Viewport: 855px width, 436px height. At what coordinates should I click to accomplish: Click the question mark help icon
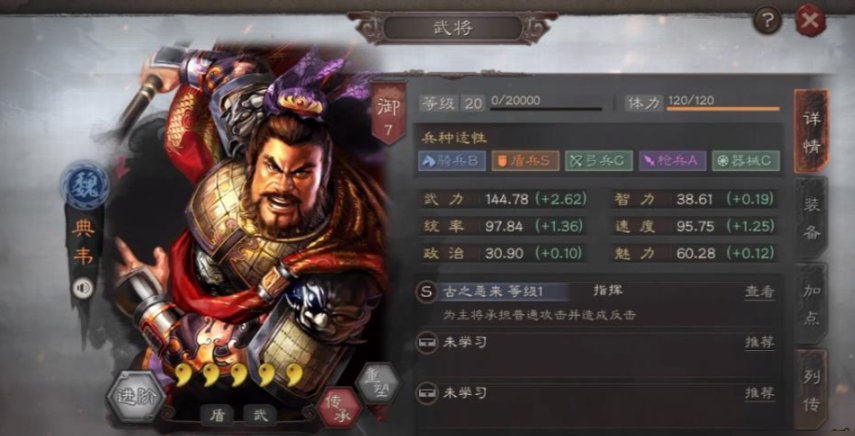[767, 21]
